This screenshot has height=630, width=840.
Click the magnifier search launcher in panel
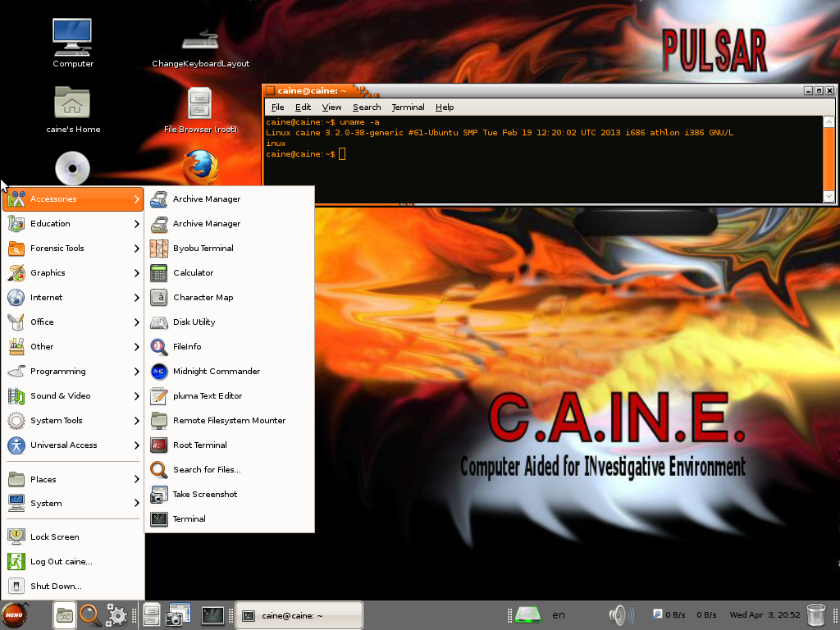click(90, 615)
